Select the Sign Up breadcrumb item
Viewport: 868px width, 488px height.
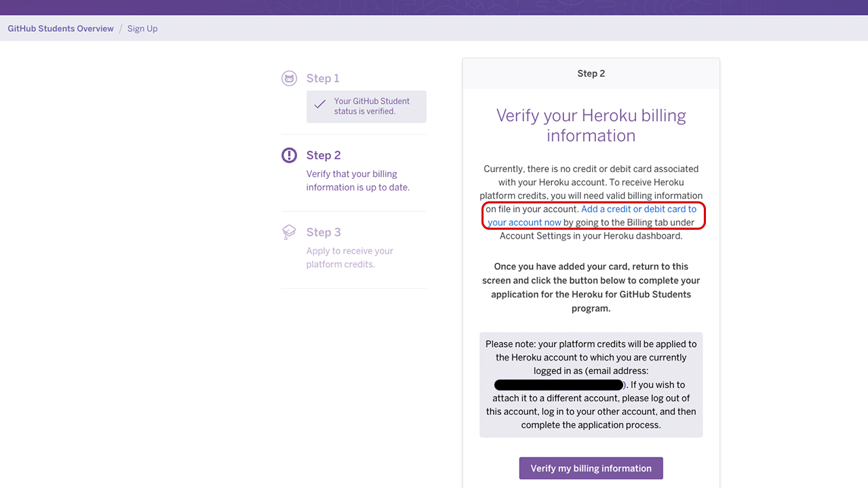click(x=142, y=28)
